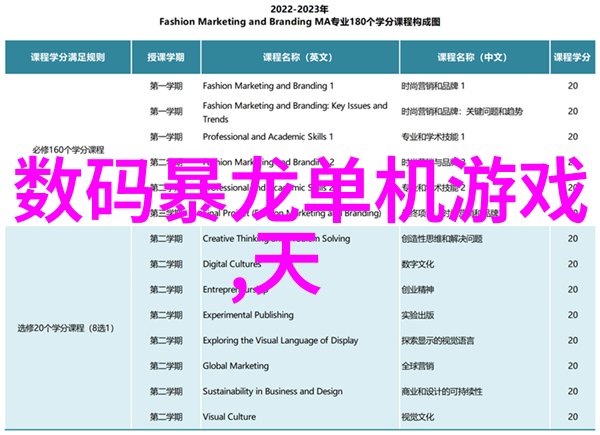Select the rule label '必修160个学分课程'
Image resolution: width=600 pixels, height=435 pixels.
[x=68, y=150]
